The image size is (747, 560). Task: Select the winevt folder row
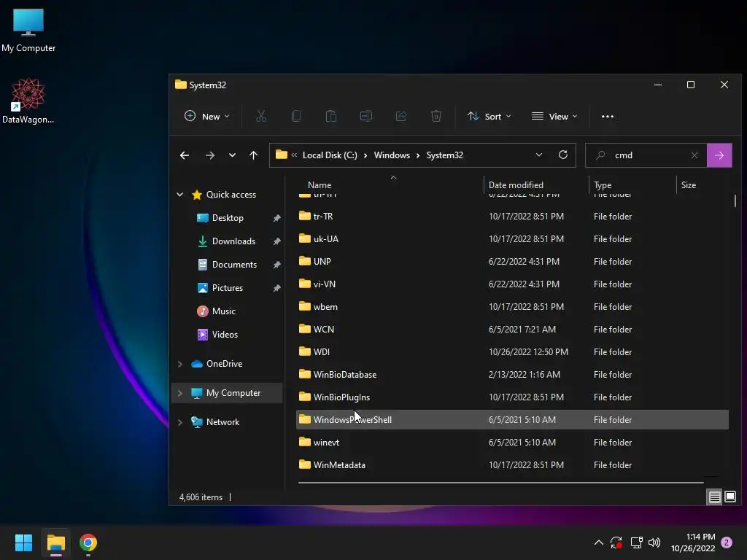click(512, 443)
